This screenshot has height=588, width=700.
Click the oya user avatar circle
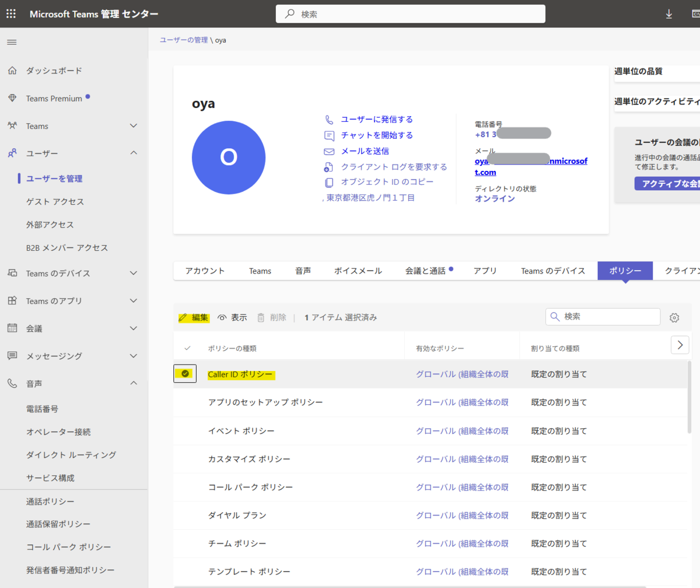click(229, 157)
